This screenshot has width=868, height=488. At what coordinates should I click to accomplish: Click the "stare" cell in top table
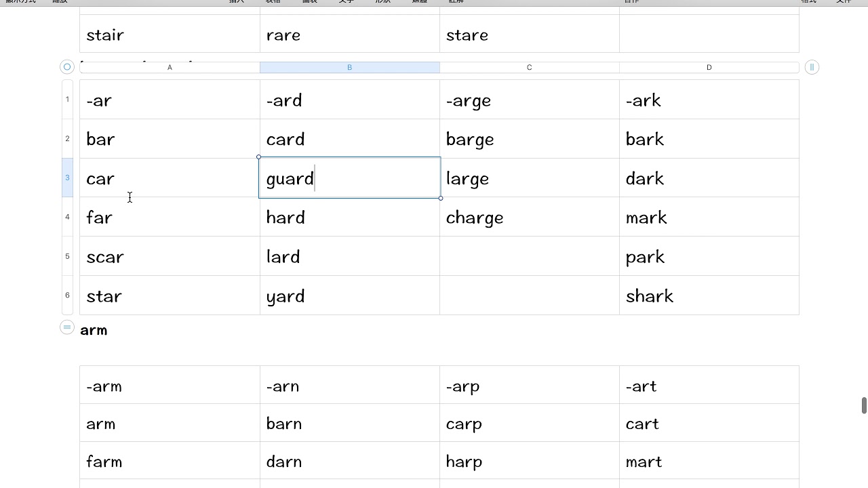coord(529,35)
